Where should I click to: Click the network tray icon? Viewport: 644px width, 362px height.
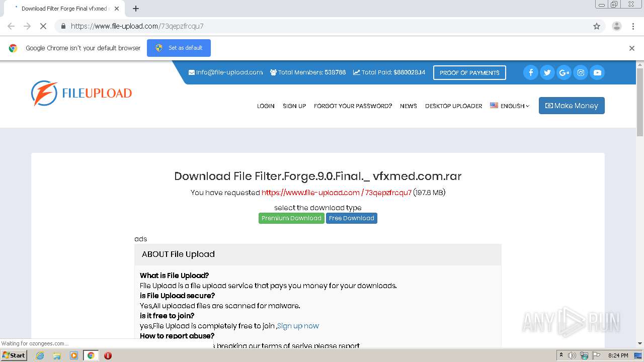(x=584, y=355)
